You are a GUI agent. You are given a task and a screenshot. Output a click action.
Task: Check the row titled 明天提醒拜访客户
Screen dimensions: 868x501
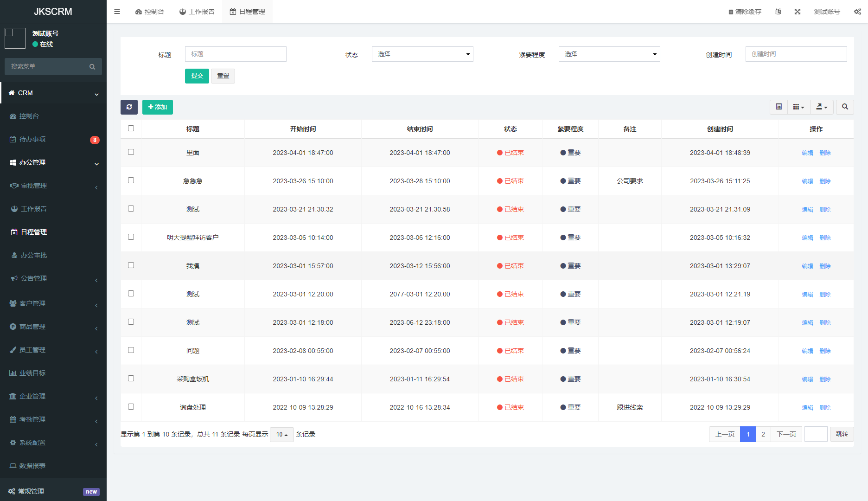[x=131, y=237]
